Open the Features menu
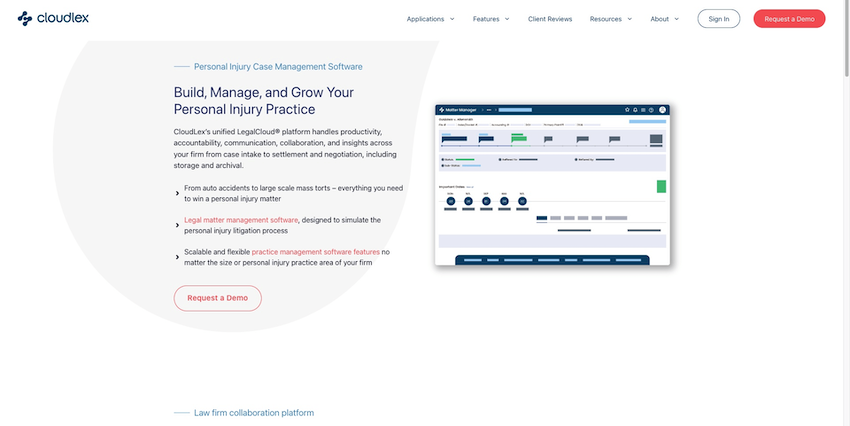 pos(486,19)
